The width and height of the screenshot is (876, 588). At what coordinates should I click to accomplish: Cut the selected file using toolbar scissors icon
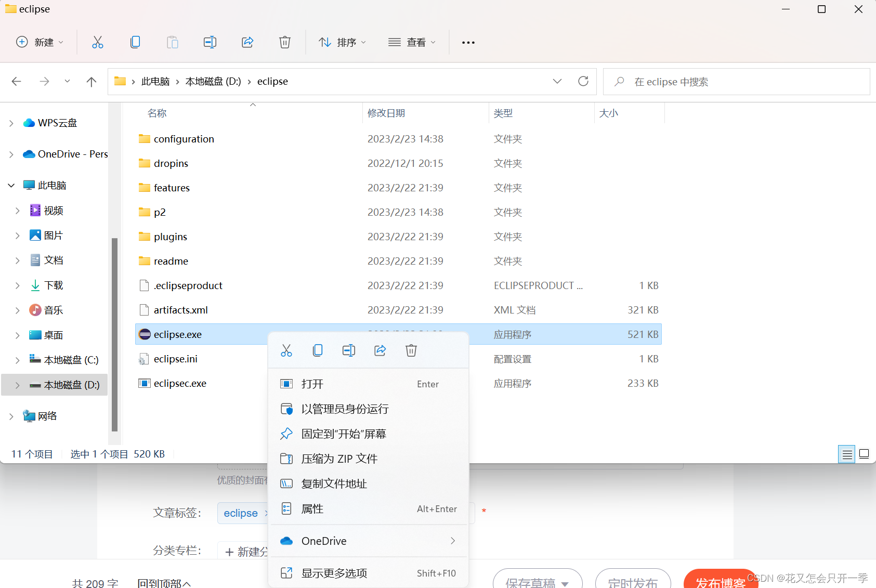[x=98, y=42]
